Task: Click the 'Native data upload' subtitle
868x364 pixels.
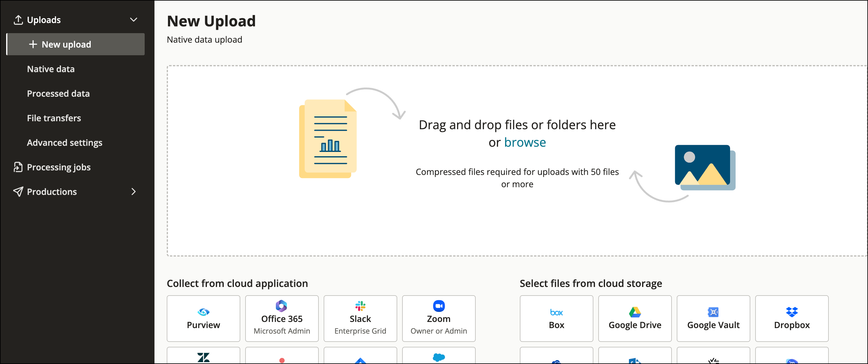Action: pos(204,40)
